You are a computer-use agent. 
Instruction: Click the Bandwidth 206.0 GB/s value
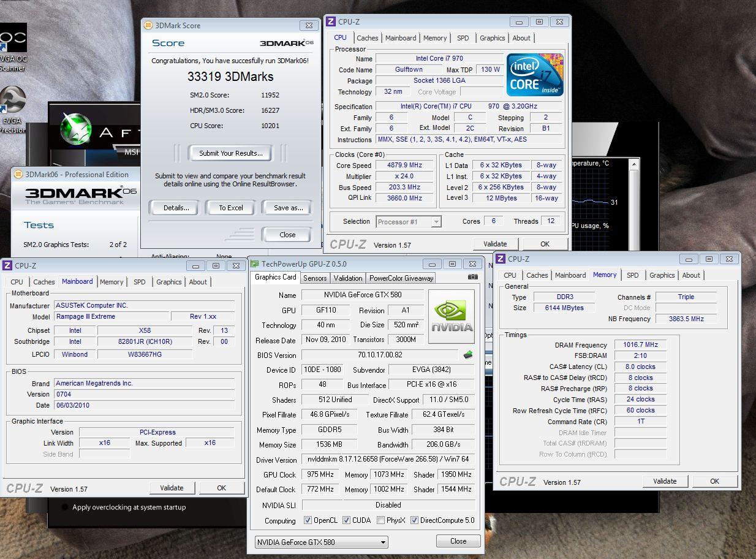click(x=443, y=445)
